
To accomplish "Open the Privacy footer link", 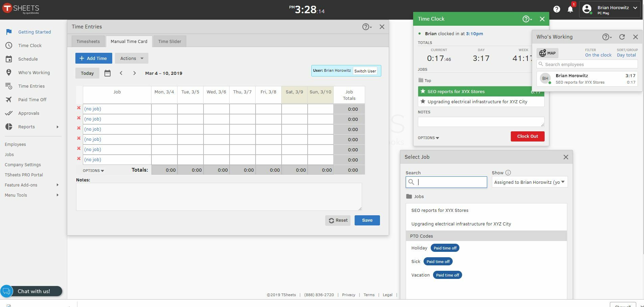I will point(349,295).
